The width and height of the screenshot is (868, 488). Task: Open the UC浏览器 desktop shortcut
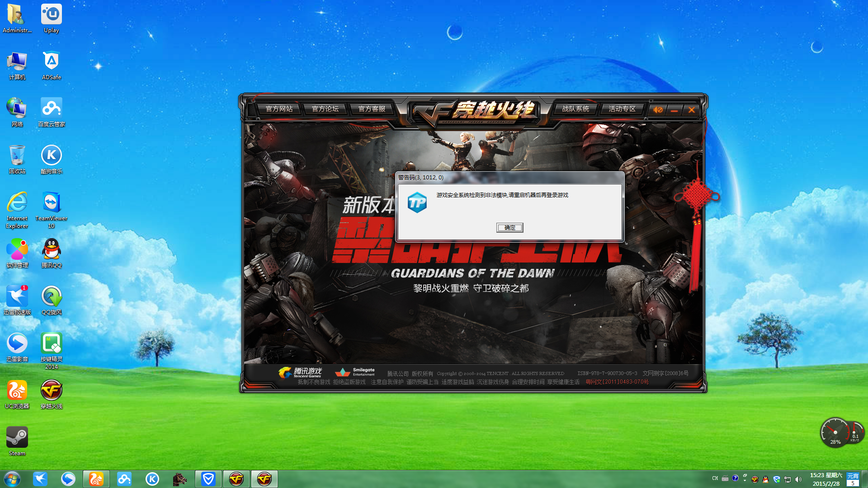pos(17,394)
